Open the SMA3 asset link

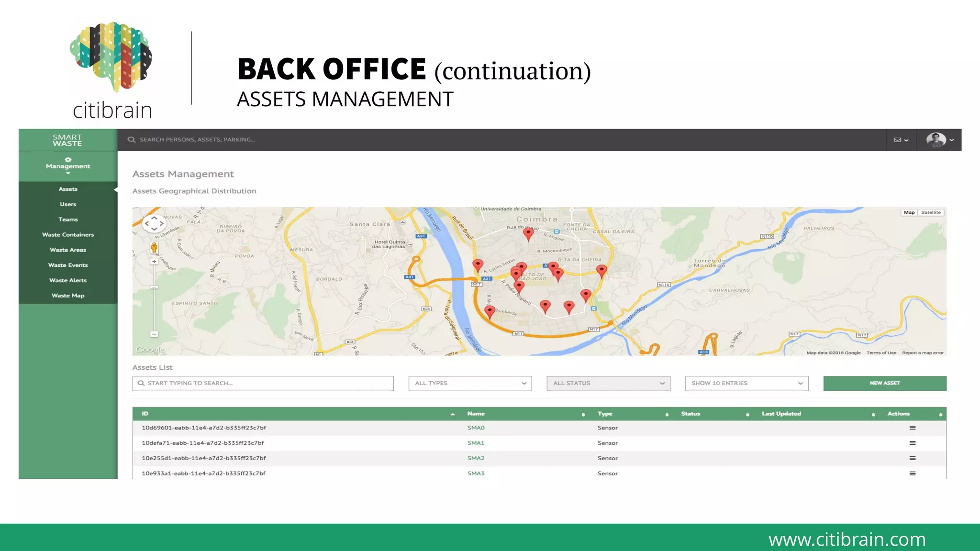[x=476, y=474]
